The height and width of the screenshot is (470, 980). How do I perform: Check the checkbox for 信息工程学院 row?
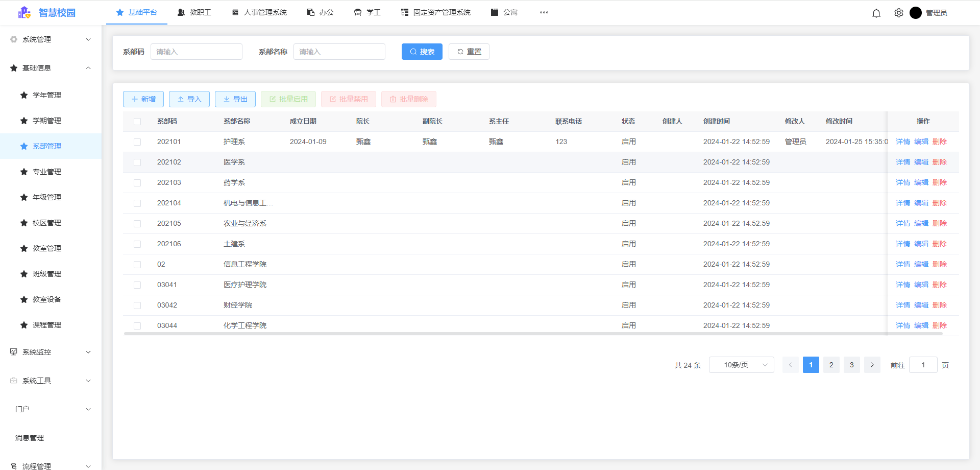pyautogui.click(x=137, y=264)
